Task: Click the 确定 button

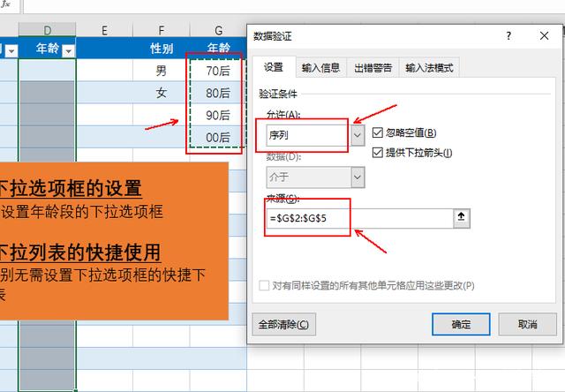Action: point(461,324)
